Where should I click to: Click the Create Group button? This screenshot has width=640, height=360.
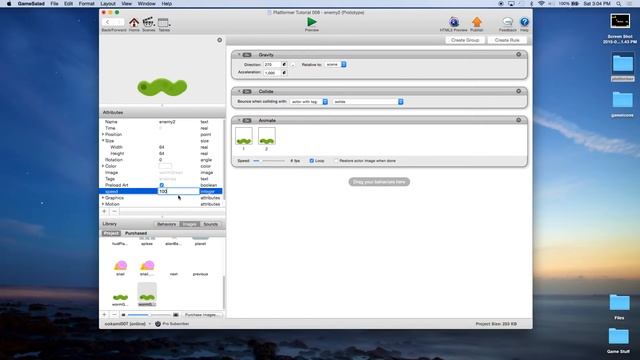click(x=465, y=40)
